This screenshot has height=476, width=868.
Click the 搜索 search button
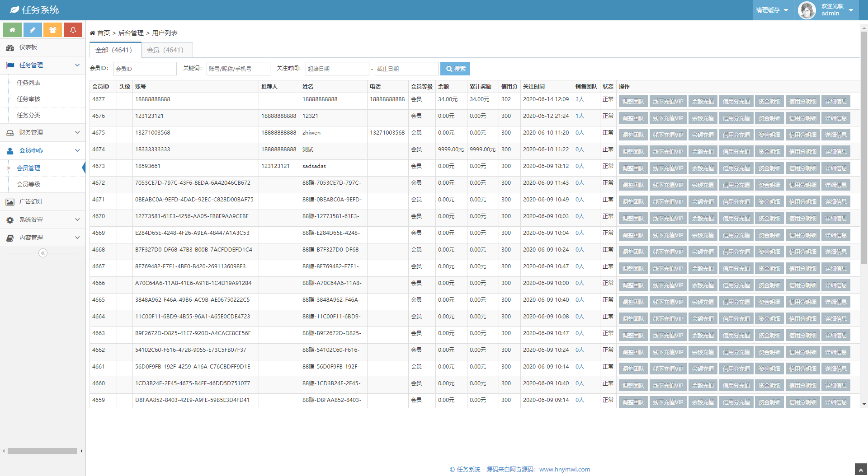pyautogui.click(x=455, y=69)
